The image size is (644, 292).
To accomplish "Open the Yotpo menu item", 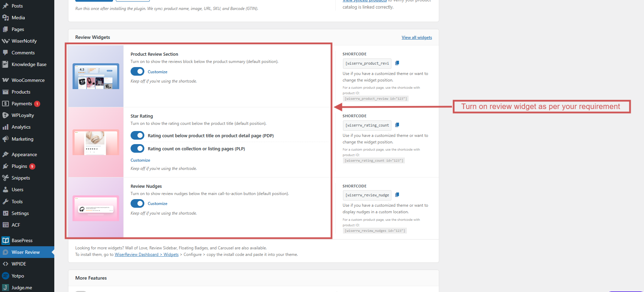I will 27,276.
